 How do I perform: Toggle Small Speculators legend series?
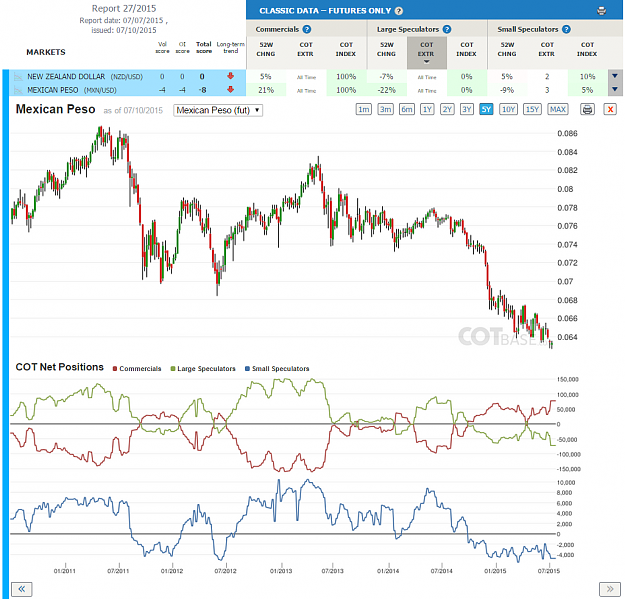pos(277,369)
